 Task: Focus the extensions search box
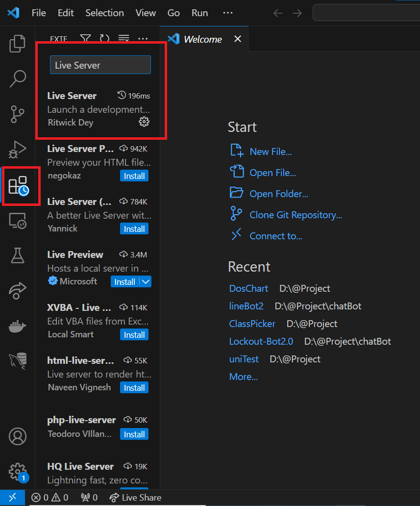[x=100, y=65]
